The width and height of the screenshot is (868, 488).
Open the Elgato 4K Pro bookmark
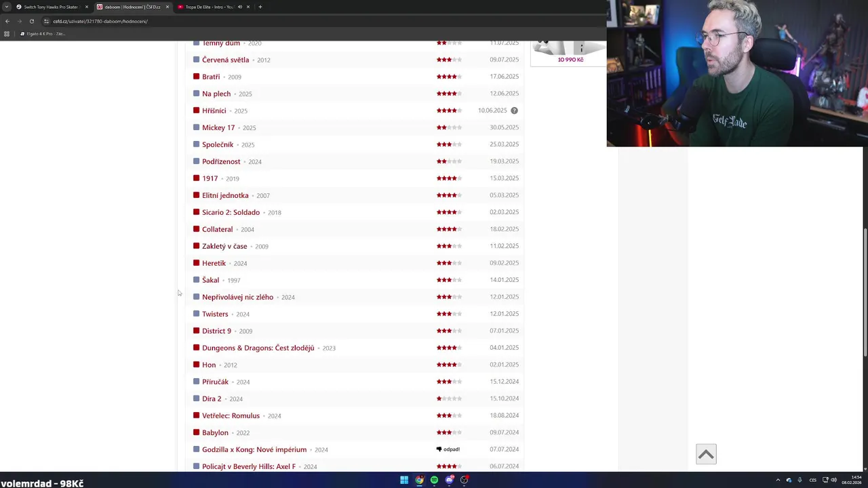(x=43, y=34)
